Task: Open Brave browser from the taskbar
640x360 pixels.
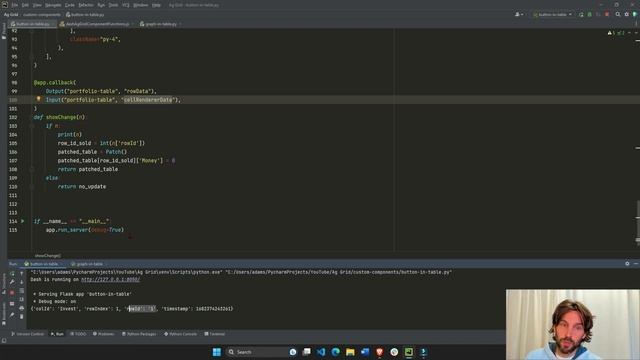Action: coord(380,352)
